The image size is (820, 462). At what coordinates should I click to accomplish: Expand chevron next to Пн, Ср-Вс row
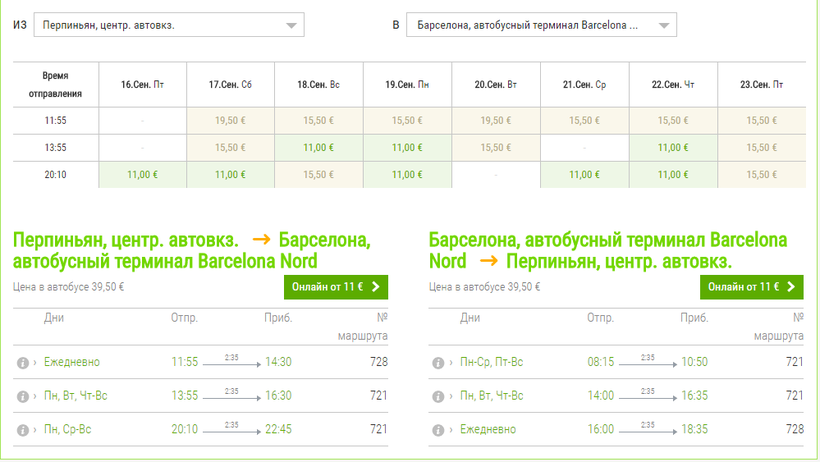(35, 430)
